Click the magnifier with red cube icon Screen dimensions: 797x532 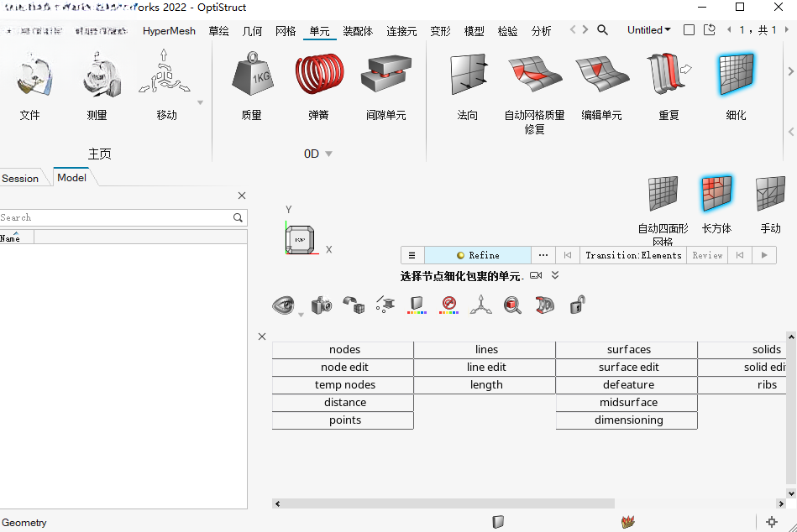(x=512, y=305)
